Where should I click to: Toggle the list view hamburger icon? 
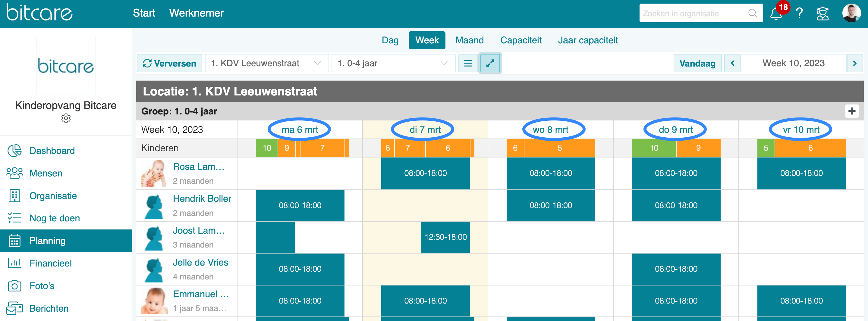coord(468,63)
